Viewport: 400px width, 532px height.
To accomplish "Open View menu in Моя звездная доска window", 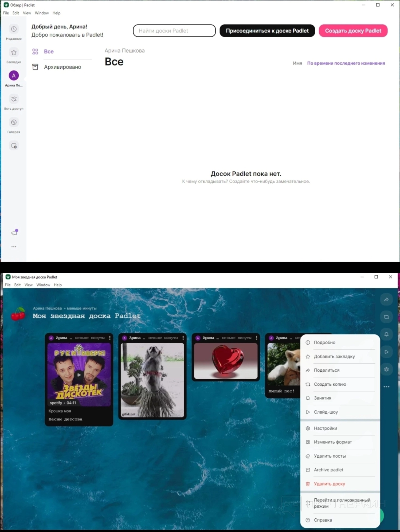I will pos(29,285).
